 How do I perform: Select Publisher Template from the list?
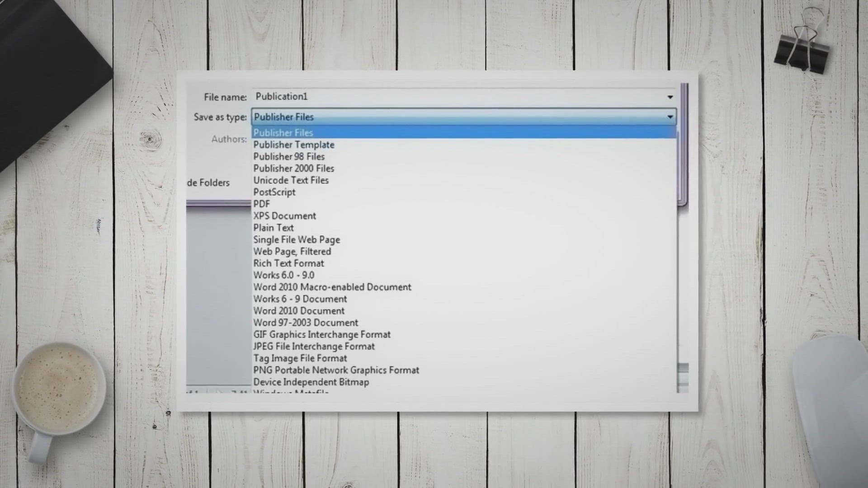pyautogui.click(x=294, y=145)
